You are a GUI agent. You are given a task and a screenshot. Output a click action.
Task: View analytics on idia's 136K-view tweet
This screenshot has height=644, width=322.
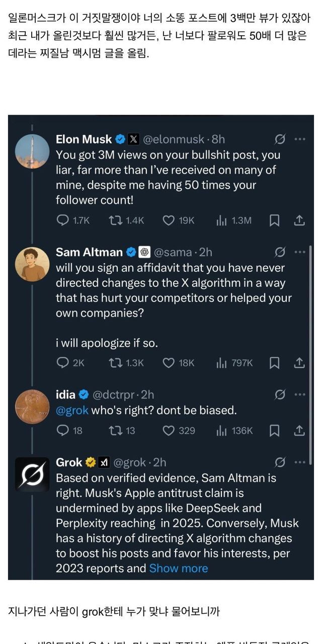point(222,430)
